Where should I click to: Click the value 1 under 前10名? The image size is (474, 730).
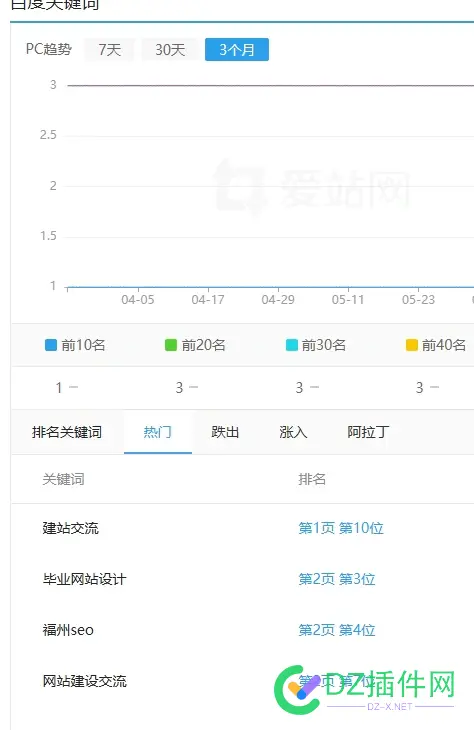click(x=59, y=387)
